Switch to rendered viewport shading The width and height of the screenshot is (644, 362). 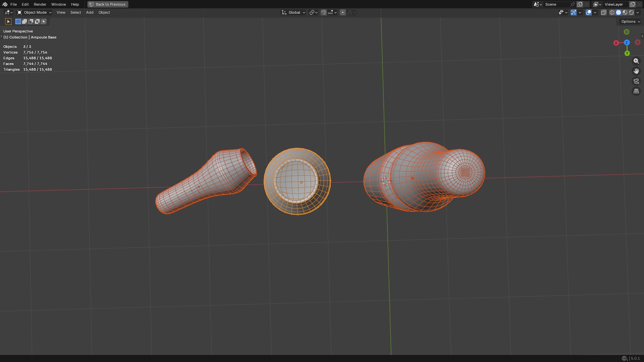(x=631, y=12)
